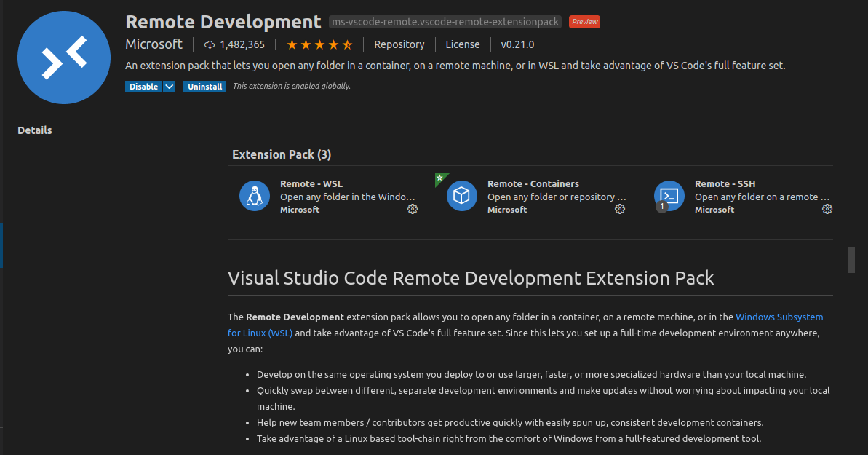Open the Remote - WSL penguin icon
This screenshot has width=868, height=455.
254,196
